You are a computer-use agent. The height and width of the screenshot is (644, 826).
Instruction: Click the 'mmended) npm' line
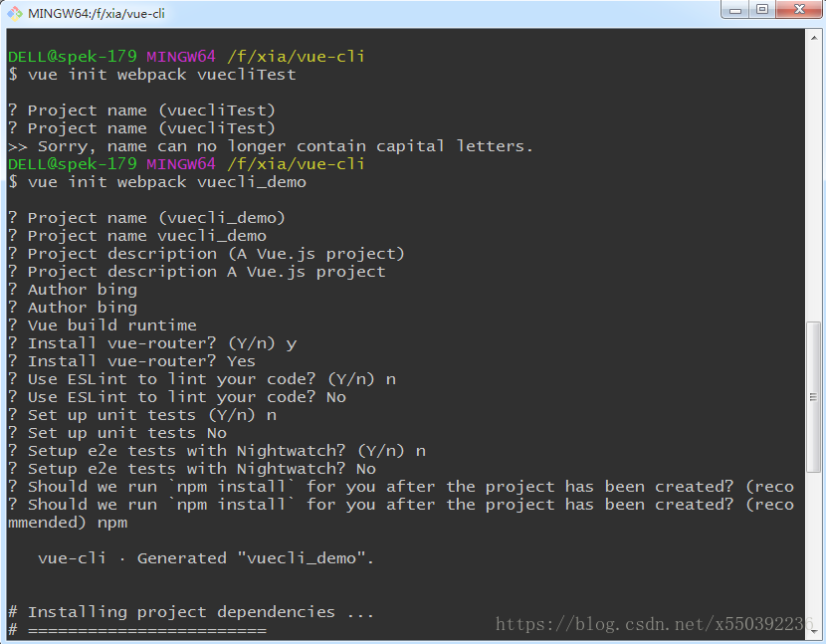(x=68, y=523)
